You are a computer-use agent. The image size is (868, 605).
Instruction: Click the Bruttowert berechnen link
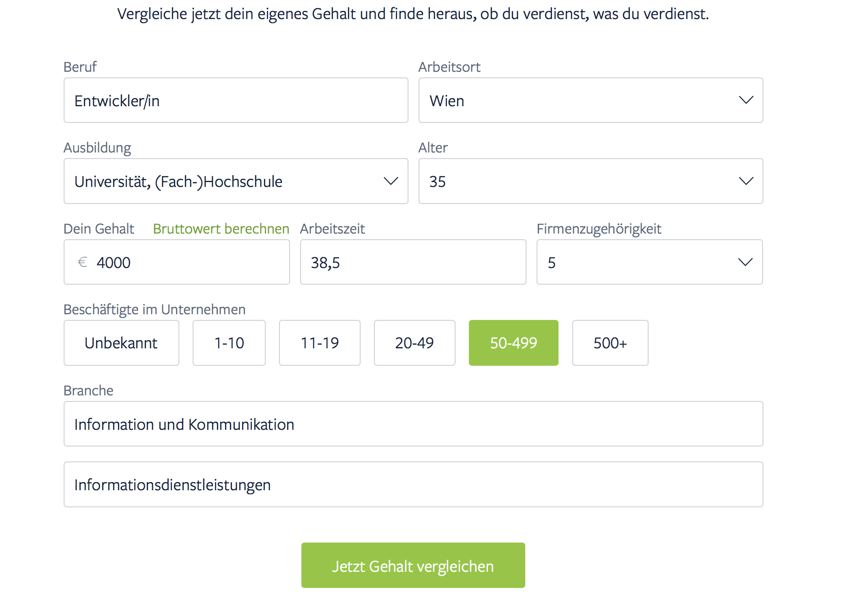[221, 229]
